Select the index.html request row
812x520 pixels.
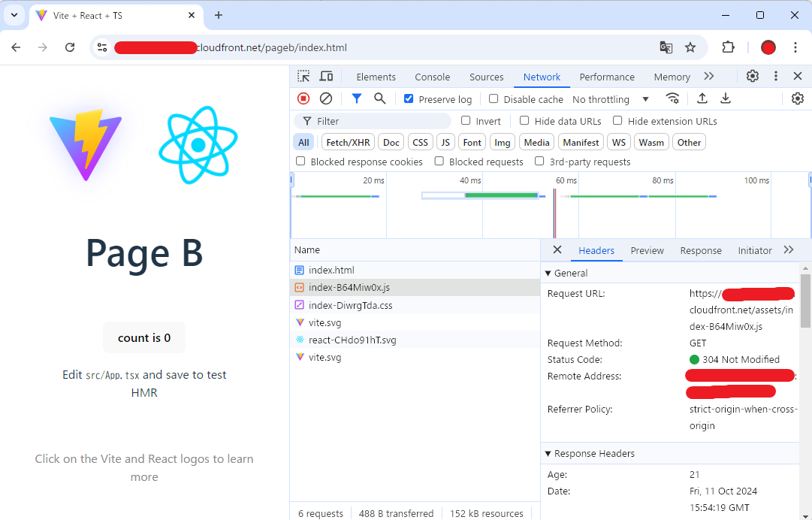pyautogui.click(x=415, y=270)
